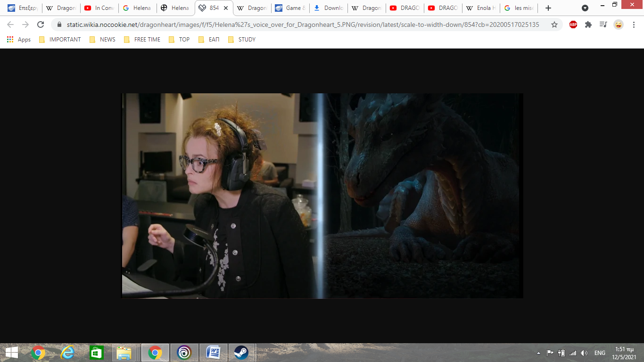Screen dimensions: 644x362
Task: Open the TOP bookmarks folder
Action: (x=179, y=40)
